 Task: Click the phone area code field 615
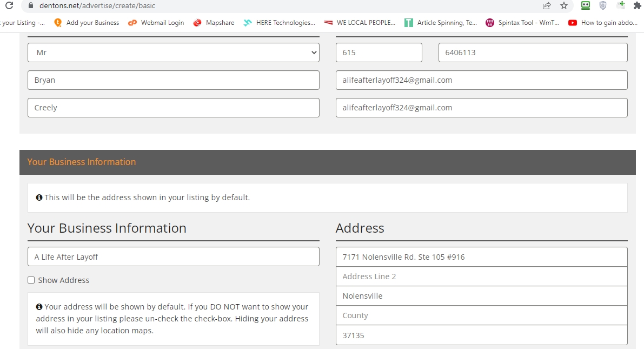379,52
